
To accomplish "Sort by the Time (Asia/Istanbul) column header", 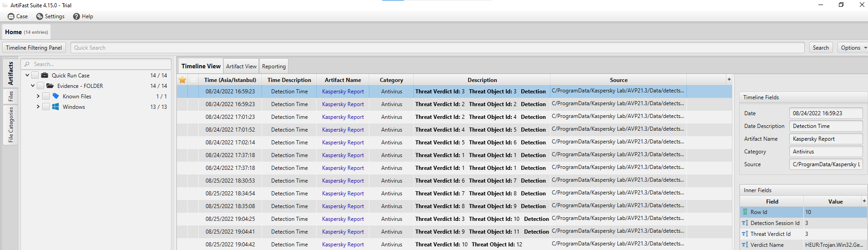I will click(x=230, y=80).
